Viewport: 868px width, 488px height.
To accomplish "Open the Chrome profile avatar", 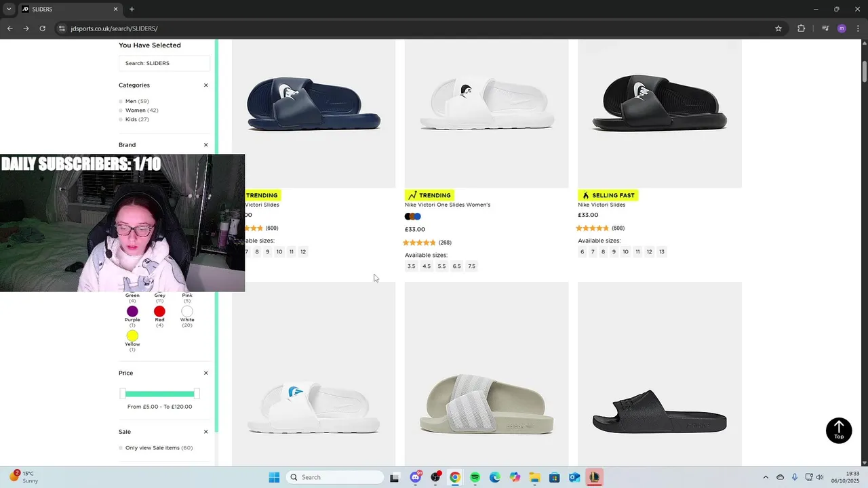I will tap(842, 28).
